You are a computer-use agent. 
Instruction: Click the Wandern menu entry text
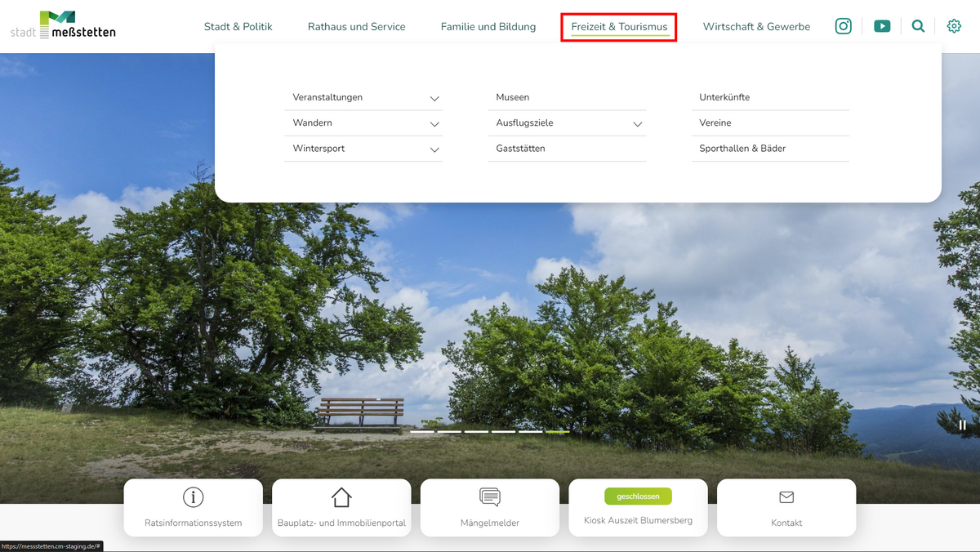313,122
